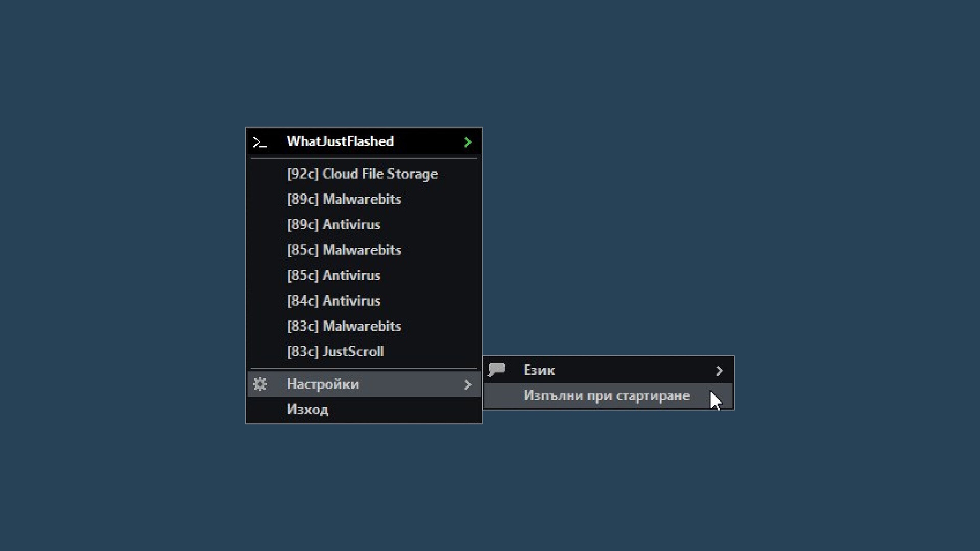
Task: Pick the [89c] Antivirus entry
Action: pos(334,224)
